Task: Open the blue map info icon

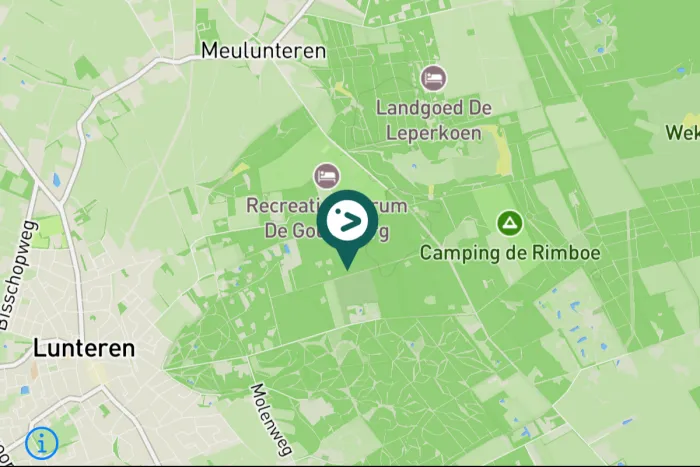Action: [42, 443]
